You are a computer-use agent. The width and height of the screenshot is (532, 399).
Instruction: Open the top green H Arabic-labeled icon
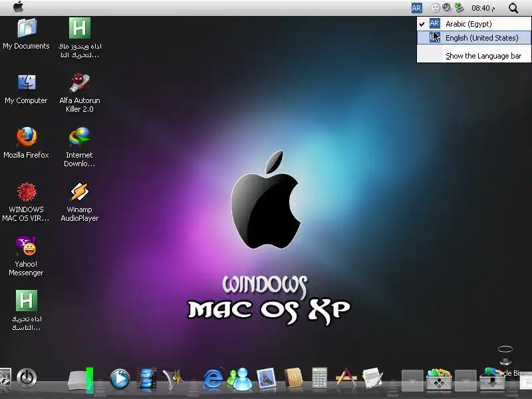point(80,38)
